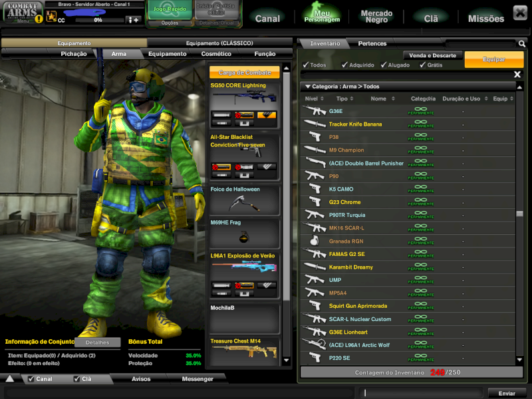Screen dimensions: 532x399
Task: Click the L96A1 Arctic Wolf sniper icon
Action: click(315, 344)
